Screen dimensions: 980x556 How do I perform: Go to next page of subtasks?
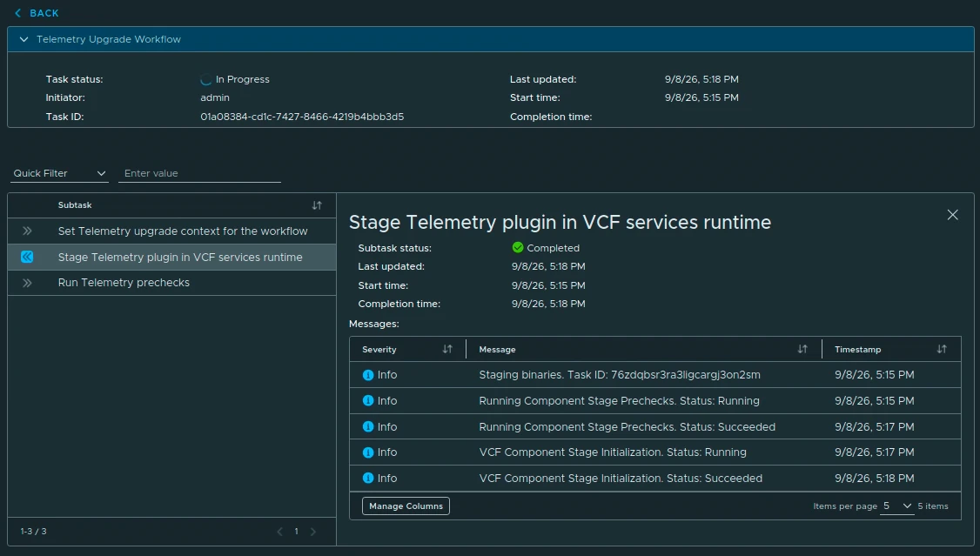[313, 532]
